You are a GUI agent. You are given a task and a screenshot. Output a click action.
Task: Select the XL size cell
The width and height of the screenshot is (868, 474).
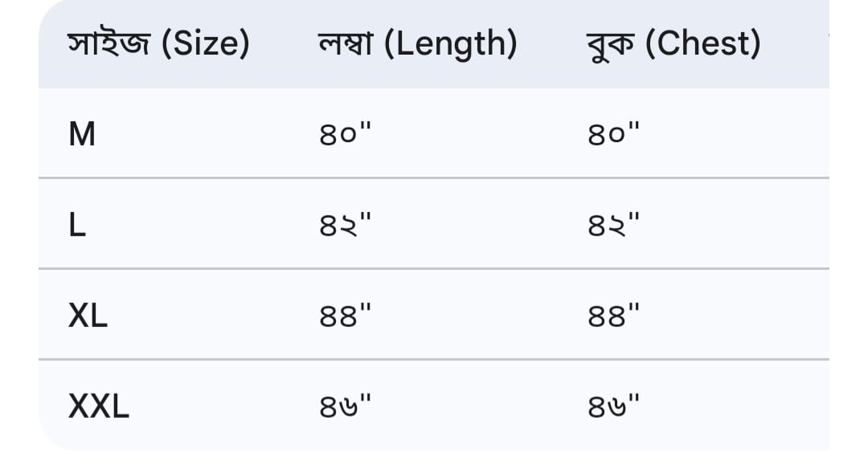tap(88, 316)
